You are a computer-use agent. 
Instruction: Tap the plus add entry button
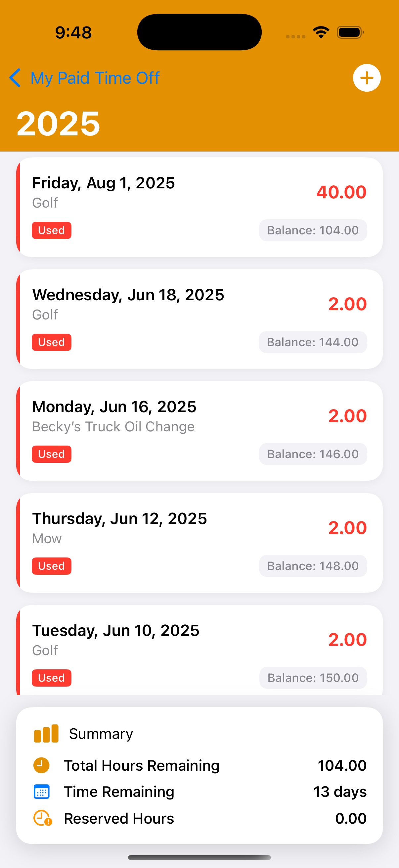click(366, 78)
